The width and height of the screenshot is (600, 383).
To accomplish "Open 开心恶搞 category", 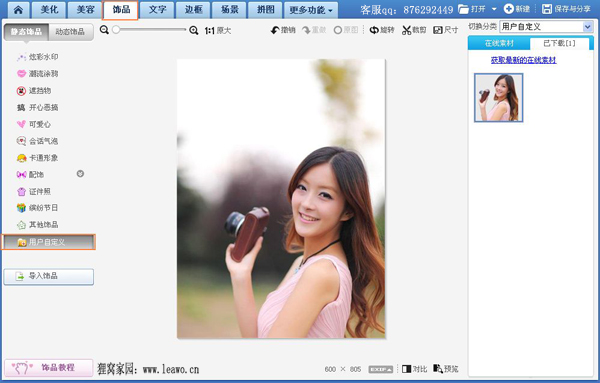I will (x=38, y=108).
